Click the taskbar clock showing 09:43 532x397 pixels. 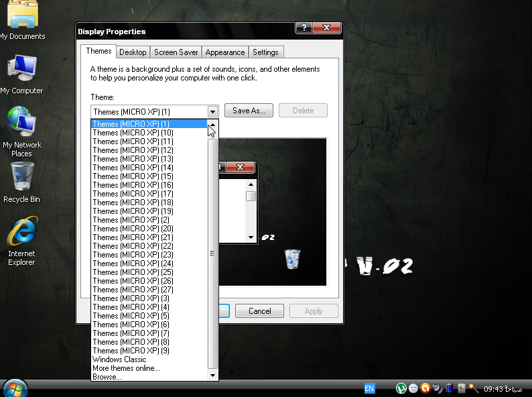[503, 389]
